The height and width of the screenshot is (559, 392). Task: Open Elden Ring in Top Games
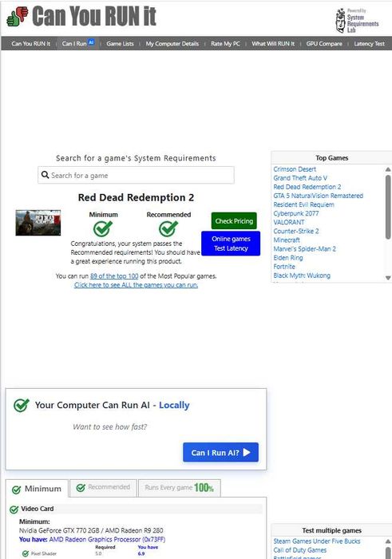[288, 258]
